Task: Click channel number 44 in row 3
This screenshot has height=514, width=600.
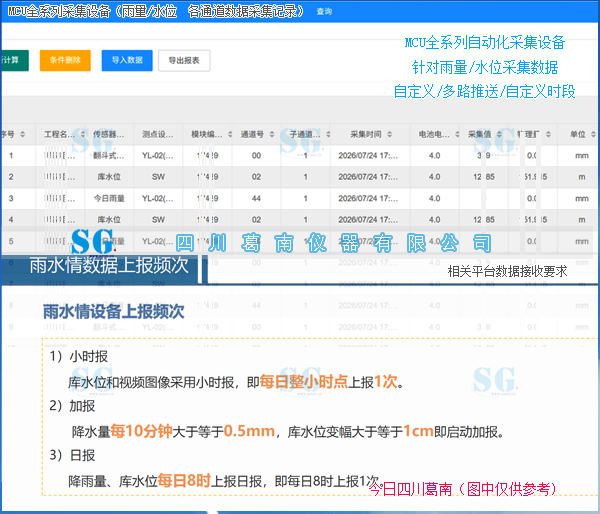Action: pos(256,198)
